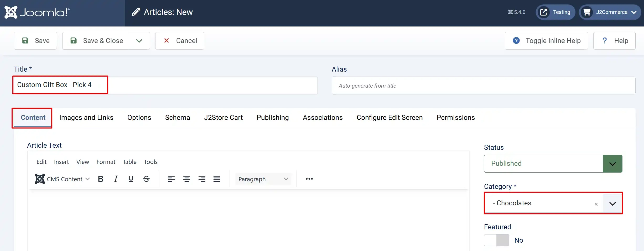Image resolution: width=644 pixels, height=251 pixels.
Task: Click the floppy disk icon on Save
Action: point(25,40)
